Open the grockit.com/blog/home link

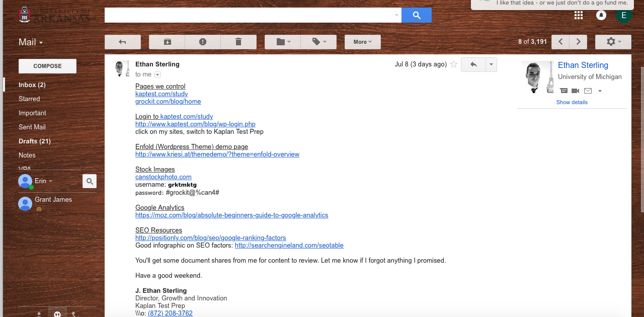click(168, 102)
